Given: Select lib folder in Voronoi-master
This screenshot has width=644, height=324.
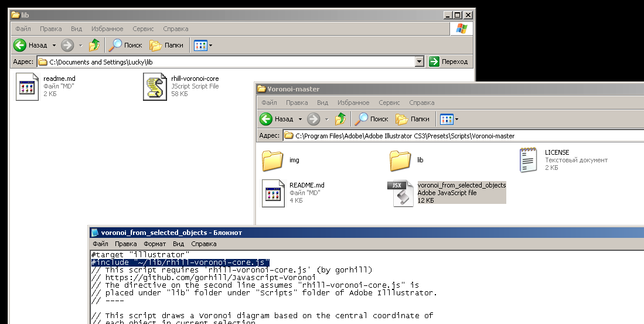Looking at the screenshot, I should (400, 160).
